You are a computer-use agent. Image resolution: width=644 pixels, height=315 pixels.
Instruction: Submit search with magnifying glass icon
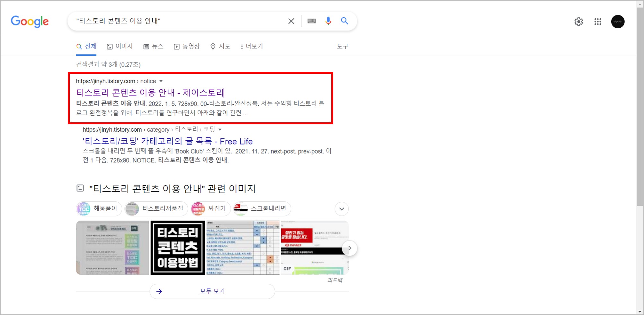click(344, 21)
